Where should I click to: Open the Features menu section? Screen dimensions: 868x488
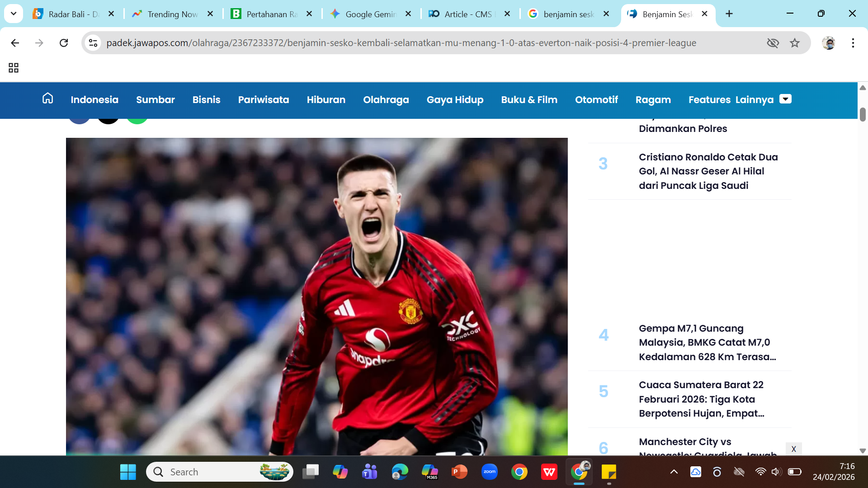point(709,100)
